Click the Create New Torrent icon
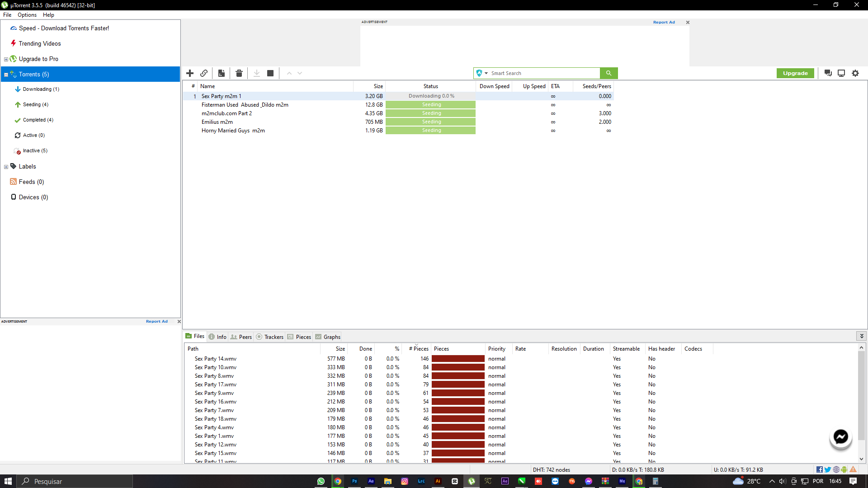The height and width of the screenshot is (488, 868). 222,73
